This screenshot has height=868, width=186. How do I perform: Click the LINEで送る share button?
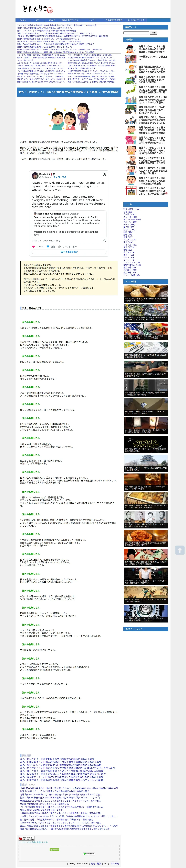click(x=89, y=854)
